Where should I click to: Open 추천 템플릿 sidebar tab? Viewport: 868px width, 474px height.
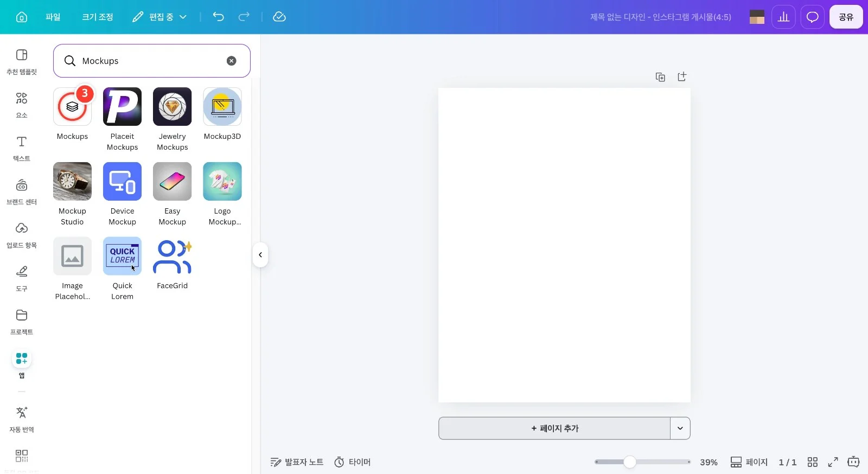(22, 62)
